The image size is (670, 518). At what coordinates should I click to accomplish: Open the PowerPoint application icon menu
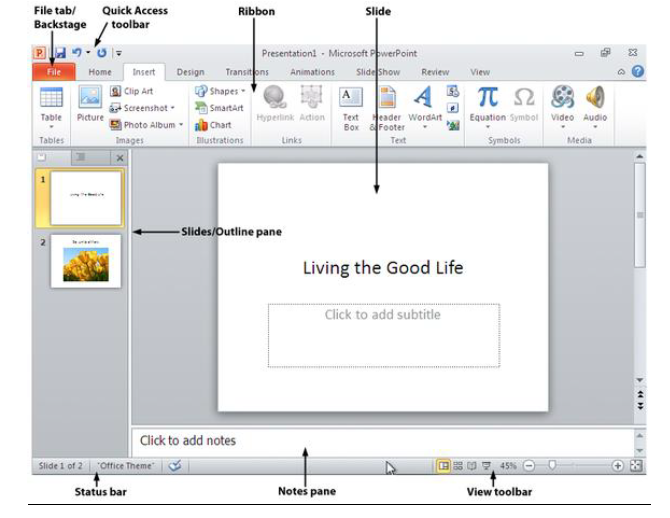click(x=39, y=53)
